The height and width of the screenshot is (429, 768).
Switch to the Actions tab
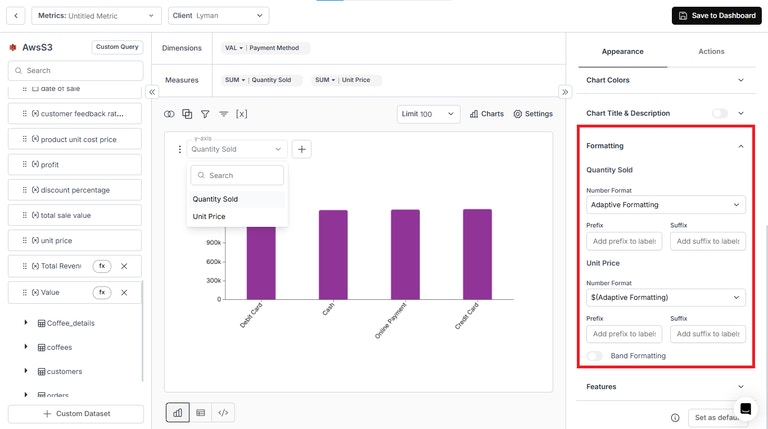point(711,51)
